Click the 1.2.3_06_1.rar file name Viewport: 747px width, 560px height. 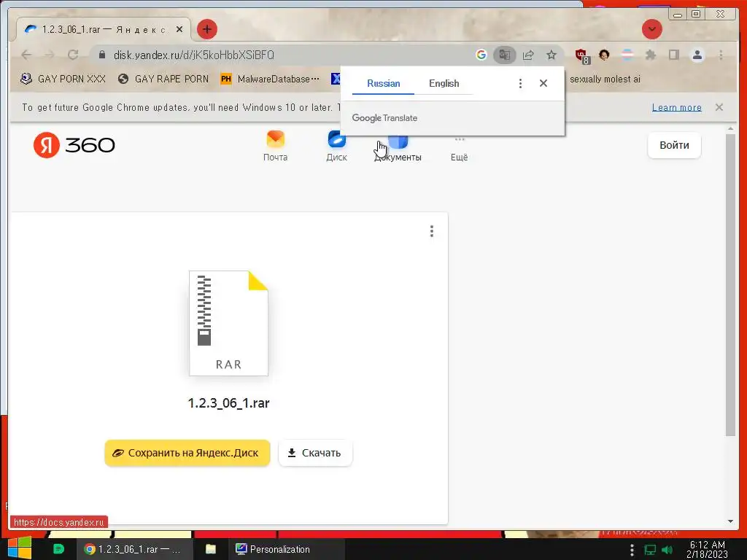(228, 402)
